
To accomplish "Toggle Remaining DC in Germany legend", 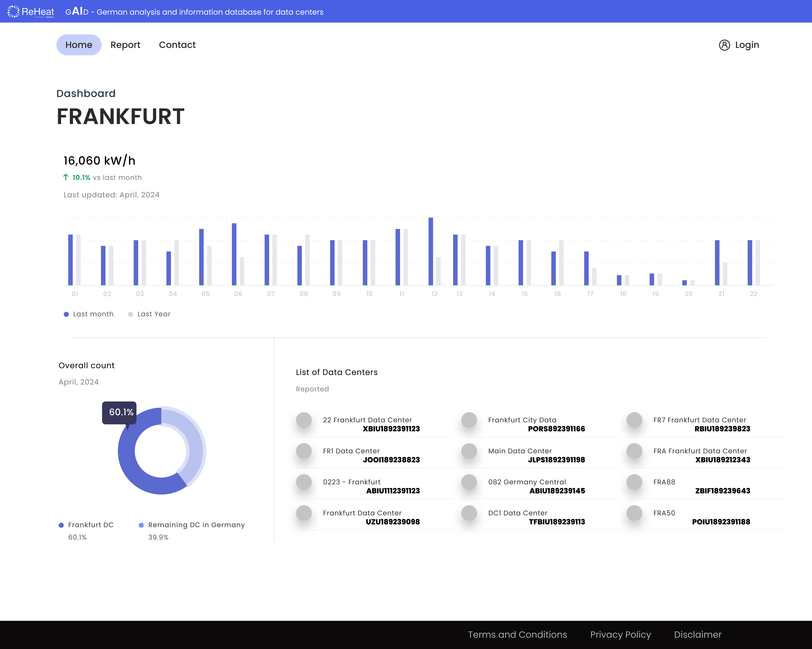I will 141,525.
